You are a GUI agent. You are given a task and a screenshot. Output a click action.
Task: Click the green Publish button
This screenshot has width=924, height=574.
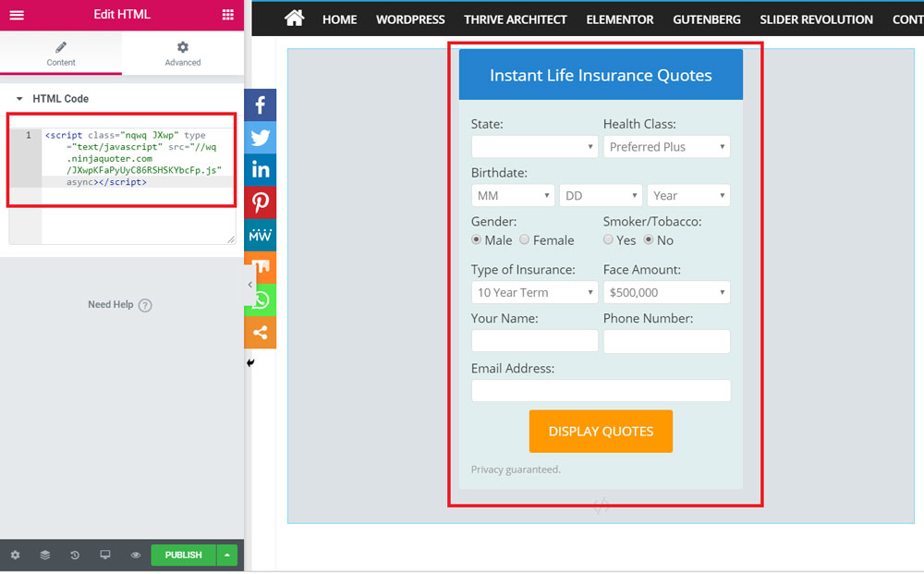[183, 556]
